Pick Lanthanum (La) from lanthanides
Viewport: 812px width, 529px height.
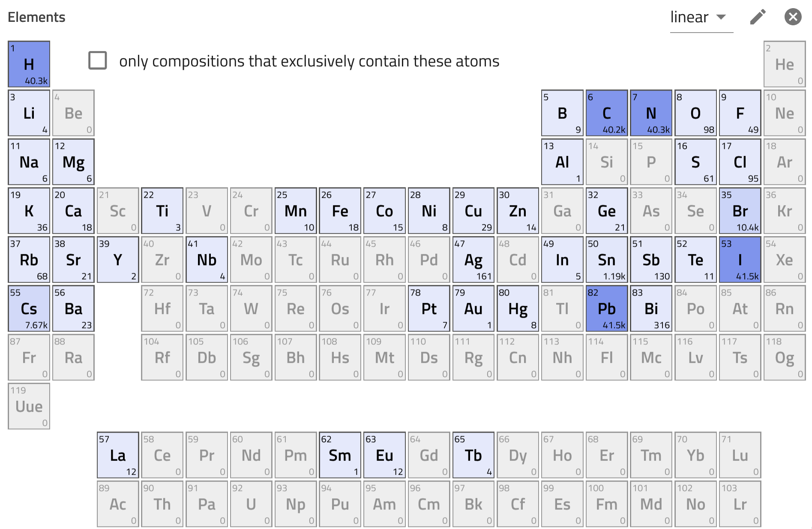click(x=118, y=455)
